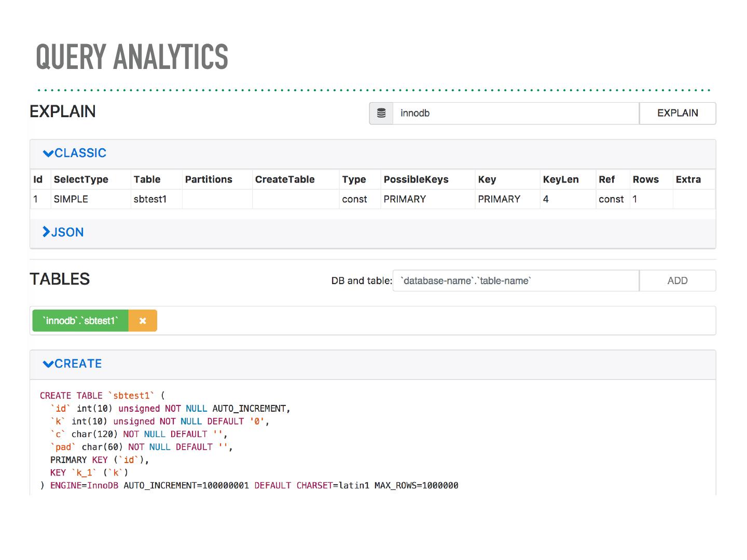This screenshot has width=747, height=560.
Task: Expand the JSON explain section
Action: click(x=63, y=232)
